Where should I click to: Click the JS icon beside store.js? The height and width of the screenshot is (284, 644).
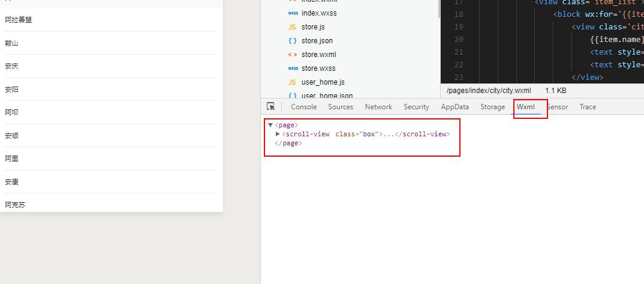click(x=293, y=27)
